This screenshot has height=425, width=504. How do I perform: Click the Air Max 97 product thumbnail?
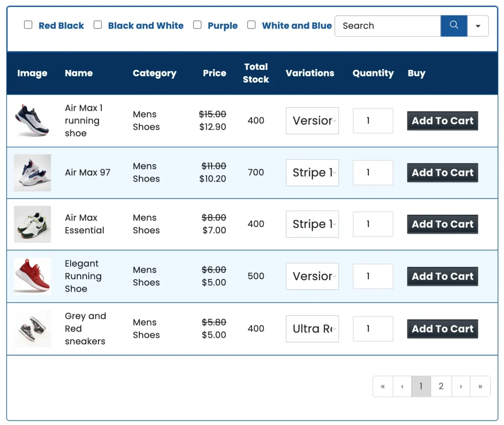pyautogui.click(x=32, y=172)
